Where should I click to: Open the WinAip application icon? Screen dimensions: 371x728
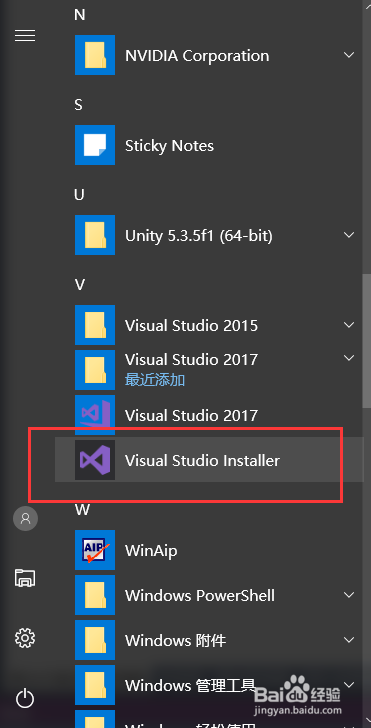[95, 550]
